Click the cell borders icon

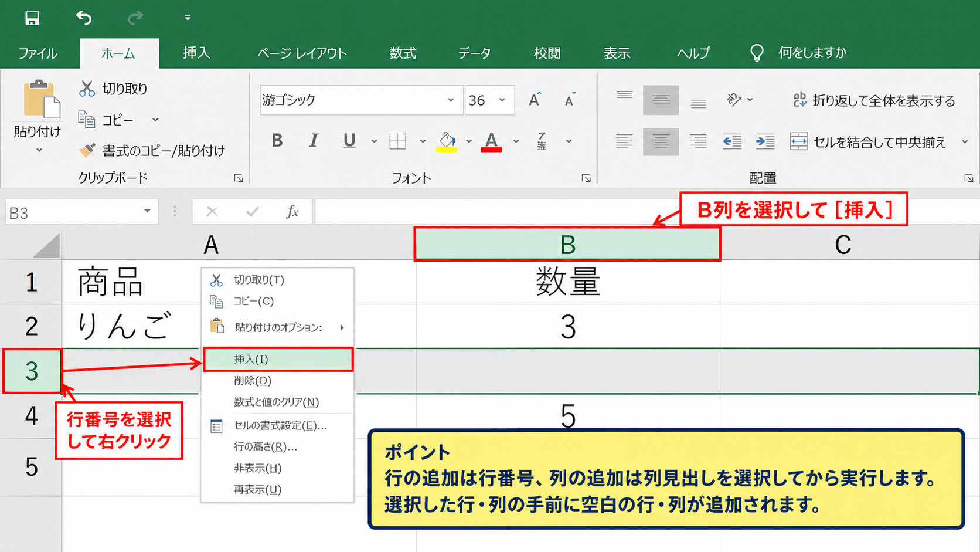tap(397, 141)
